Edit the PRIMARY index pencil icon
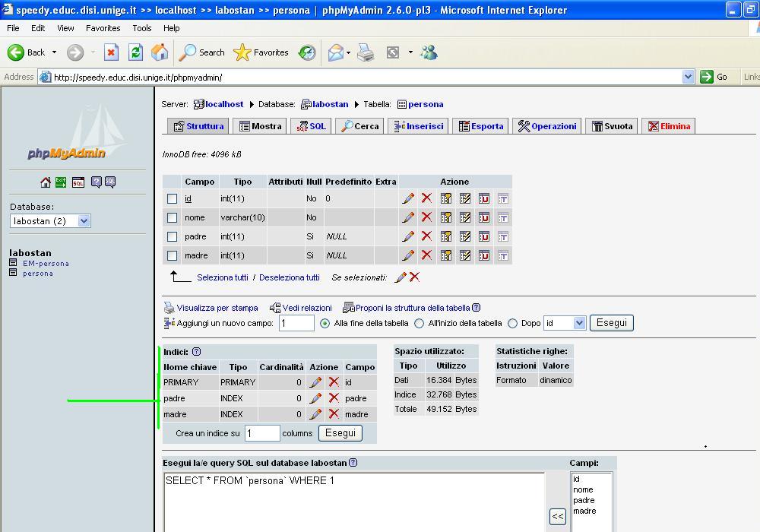Image resolution: width=760 pixels, height=532 pixels. click(315, 382)
